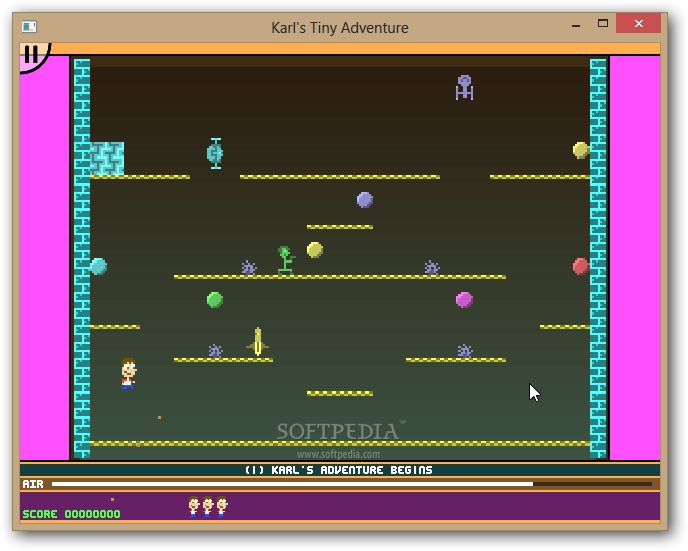Click the yellow rocket plane sprite

(258, 342)
